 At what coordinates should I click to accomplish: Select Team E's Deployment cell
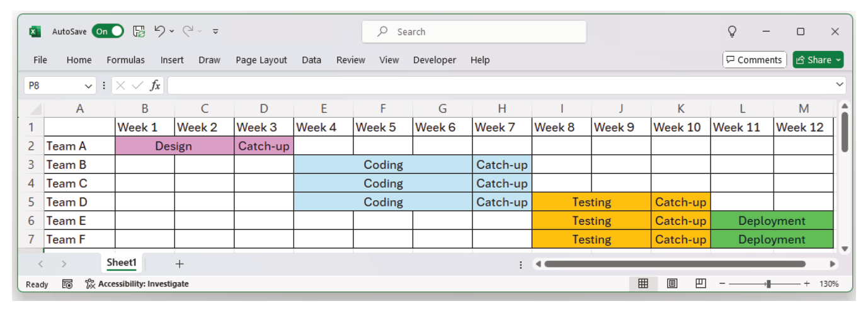coord(772,221)
